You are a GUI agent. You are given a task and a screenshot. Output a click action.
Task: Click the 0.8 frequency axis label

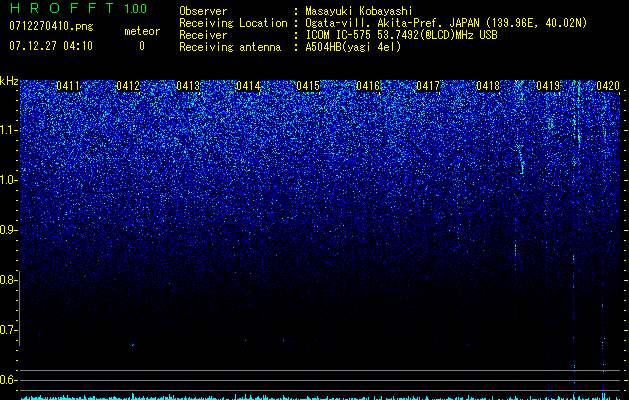click(9, 280)
